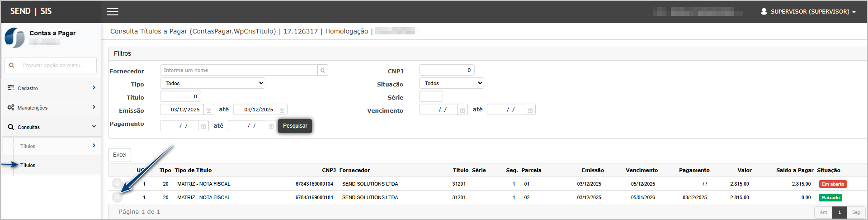The image size is (868, 220).
Task: Open the Emissão end date calendar
Action: pyautogui.click(x=282, y=110)
